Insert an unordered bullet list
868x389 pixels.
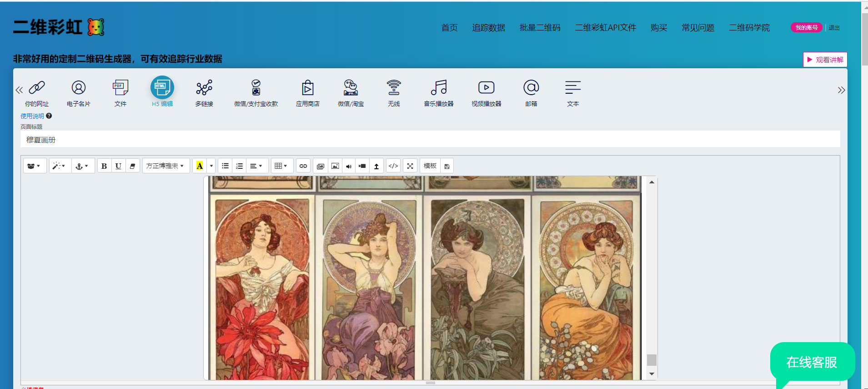click(x=225, y=166)
